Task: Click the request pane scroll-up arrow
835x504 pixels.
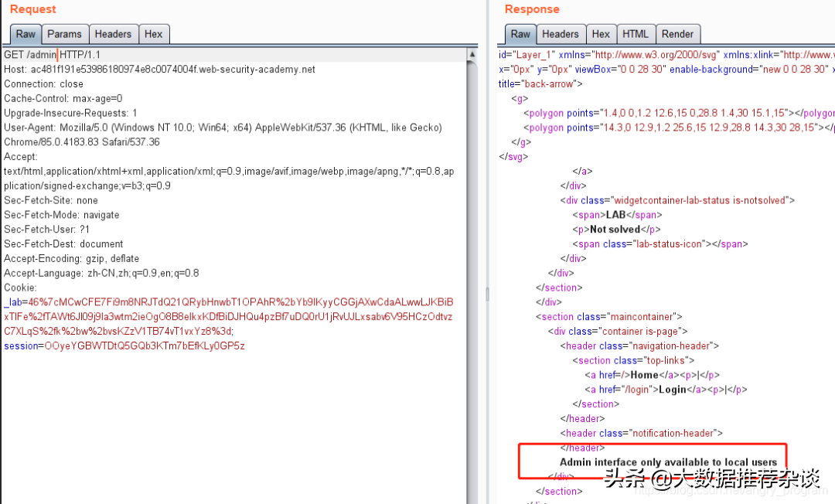Action: (x=472, y=54)
